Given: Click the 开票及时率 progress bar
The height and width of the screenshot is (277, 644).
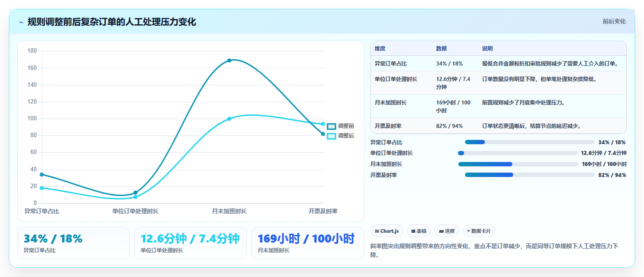Looking at the screenshot, I should point(530,175).
